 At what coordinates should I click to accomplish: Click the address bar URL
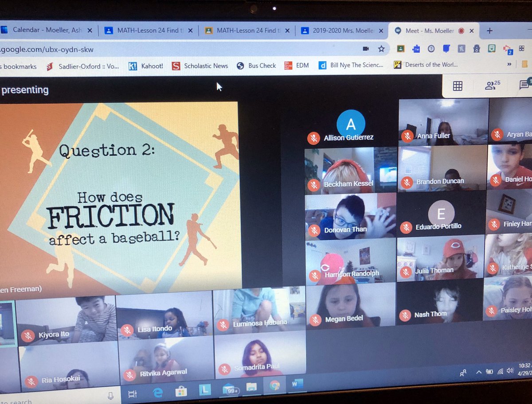[47, 50]
